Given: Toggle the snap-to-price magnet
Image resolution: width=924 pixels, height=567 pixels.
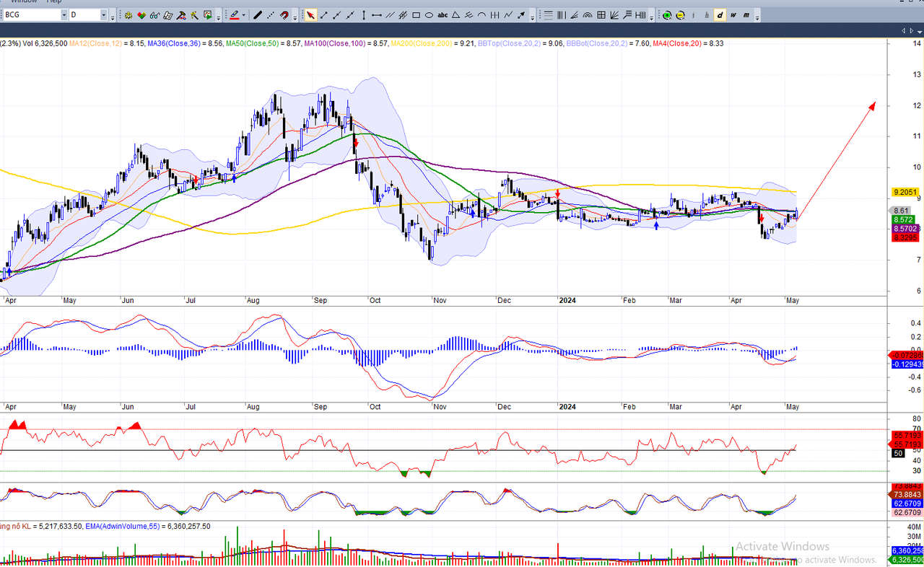Looking at the screenshot, I should pyautogui.click(x=284, y=15).
